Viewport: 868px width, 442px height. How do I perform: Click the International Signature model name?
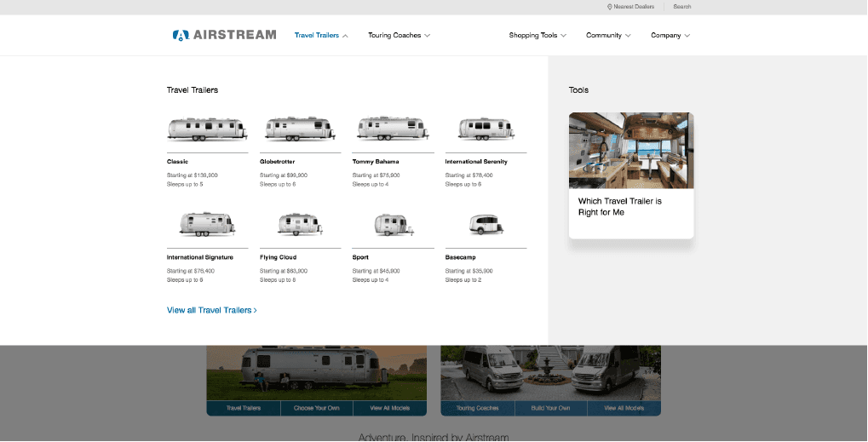(200, 257)
